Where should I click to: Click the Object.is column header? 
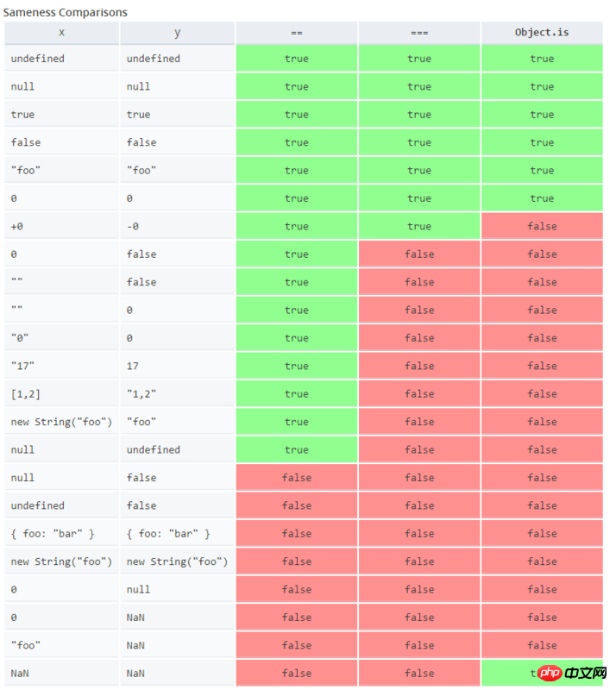[x=542, y=33]
